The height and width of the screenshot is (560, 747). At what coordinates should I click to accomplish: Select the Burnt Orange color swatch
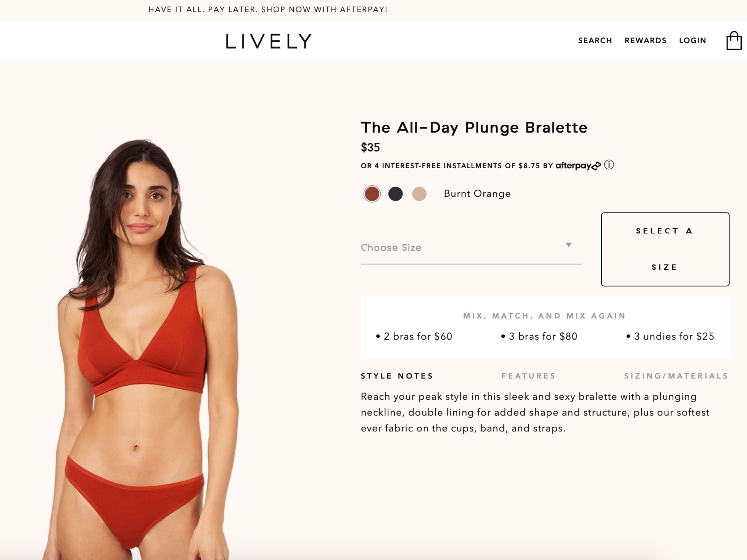372,194
